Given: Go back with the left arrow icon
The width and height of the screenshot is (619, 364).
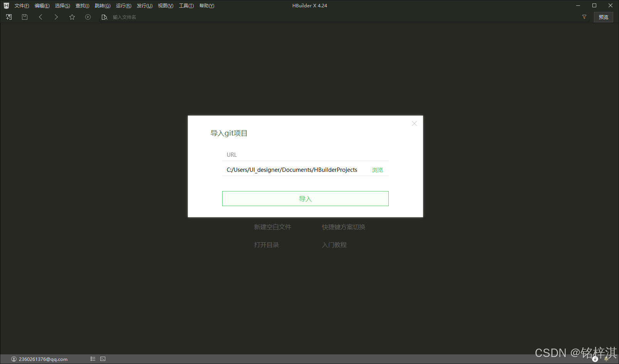Looking at the screenshot, I should [x=40, y=17].
